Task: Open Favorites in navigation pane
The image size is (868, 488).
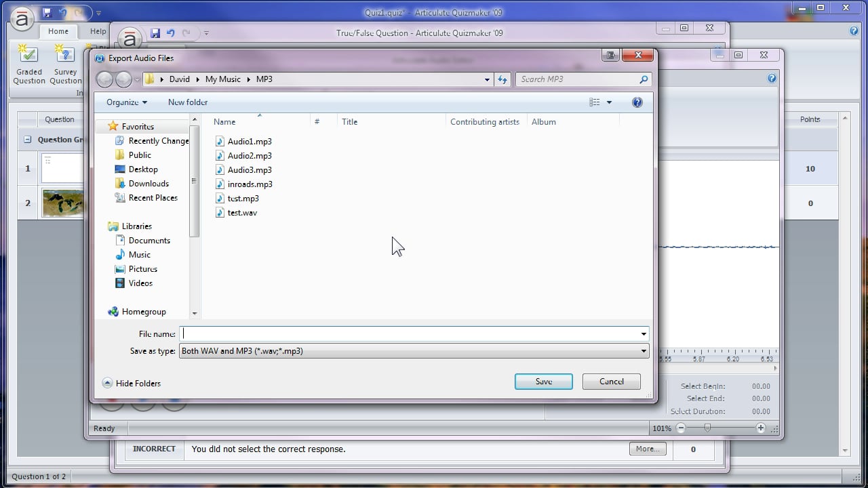Action: [131, 127]
